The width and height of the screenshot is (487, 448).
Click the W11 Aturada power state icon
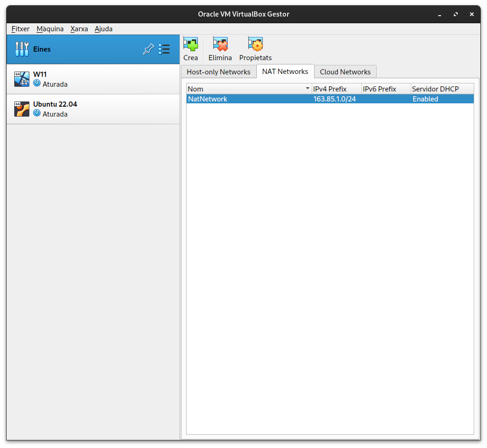(37, 84)
